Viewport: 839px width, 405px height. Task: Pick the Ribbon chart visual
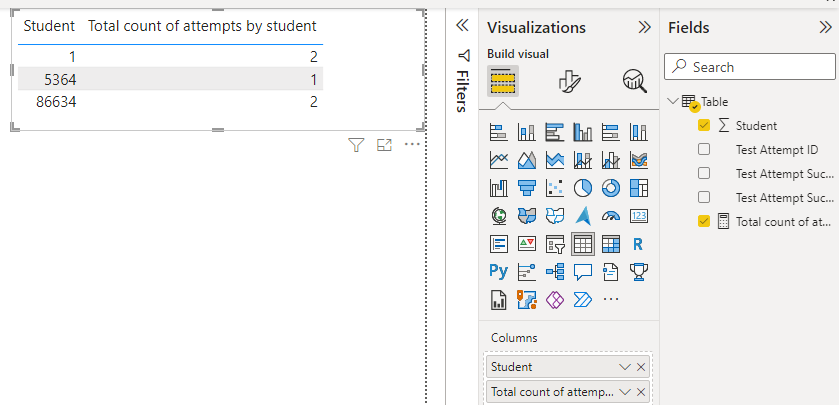[638, 159]
